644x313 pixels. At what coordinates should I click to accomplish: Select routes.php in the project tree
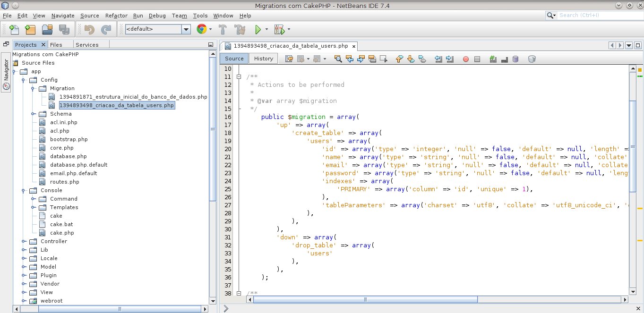pos(64,182)
